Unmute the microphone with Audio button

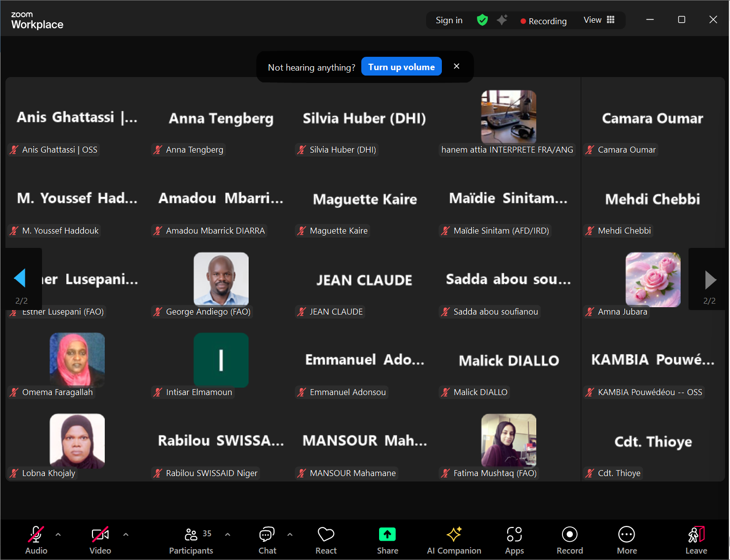click(x=36, y=540)
